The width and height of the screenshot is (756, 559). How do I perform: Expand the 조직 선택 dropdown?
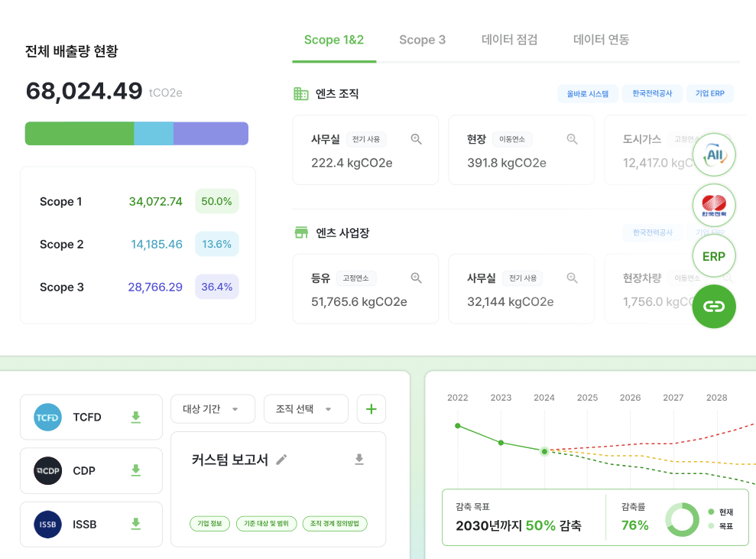(305, 409)
